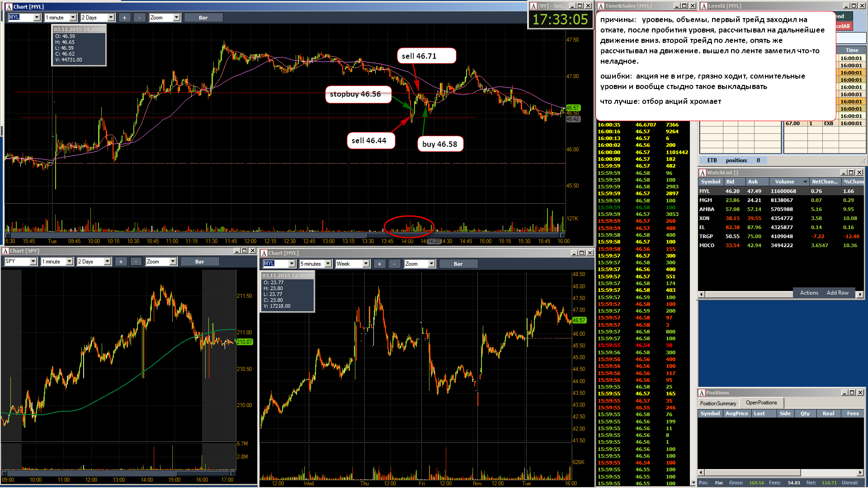This screenshot has height=488, width=868.
Task: Click the plus button on SPY chart toolbar
Action: 121,262
